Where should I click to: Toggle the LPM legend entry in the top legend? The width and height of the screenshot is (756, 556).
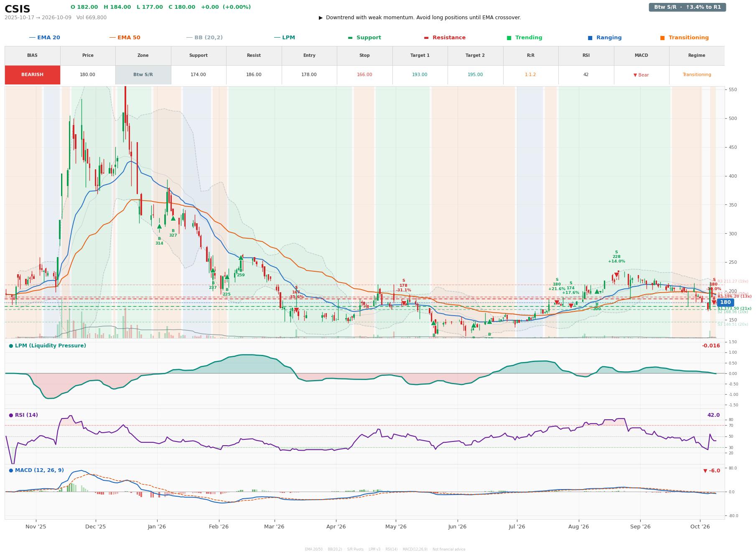pos(285,38)
